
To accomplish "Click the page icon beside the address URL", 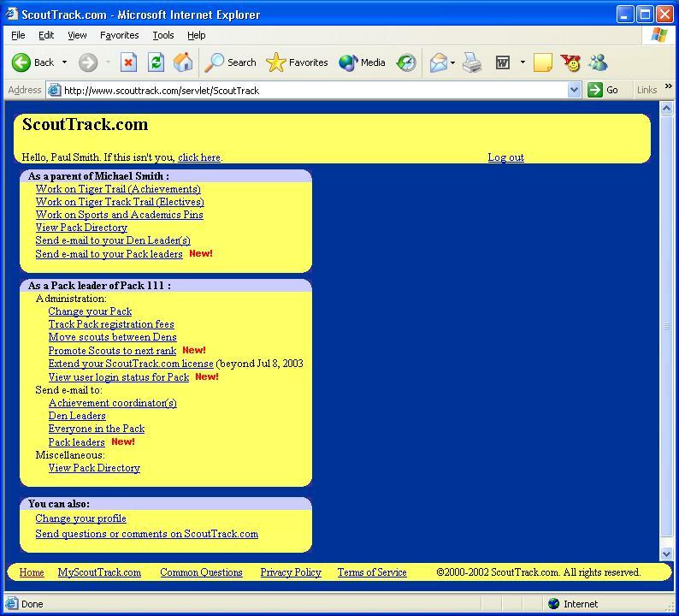I will coord(54,90).
